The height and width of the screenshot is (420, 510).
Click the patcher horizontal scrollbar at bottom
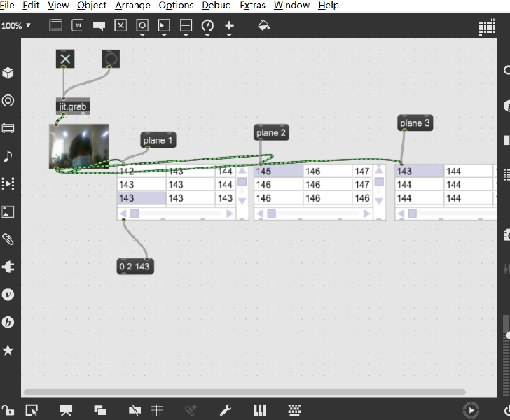click(x=244, y=392)
